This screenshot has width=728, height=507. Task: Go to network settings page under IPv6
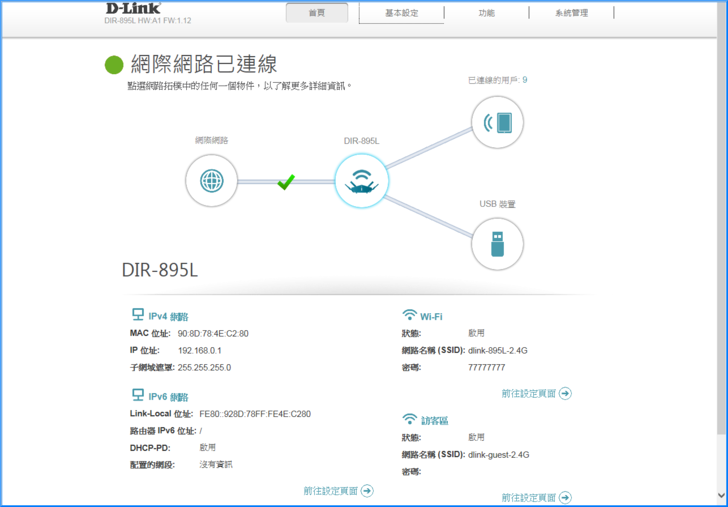(x=338, y=491)
